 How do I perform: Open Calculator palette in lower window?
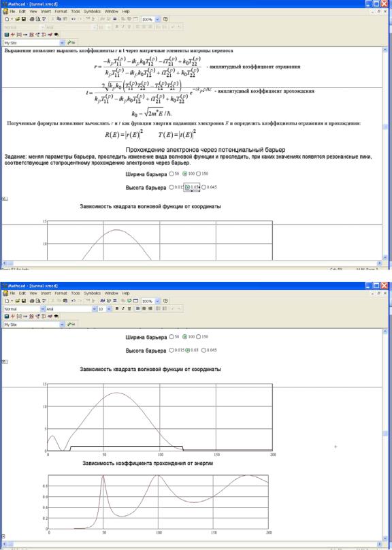point(7,317)
